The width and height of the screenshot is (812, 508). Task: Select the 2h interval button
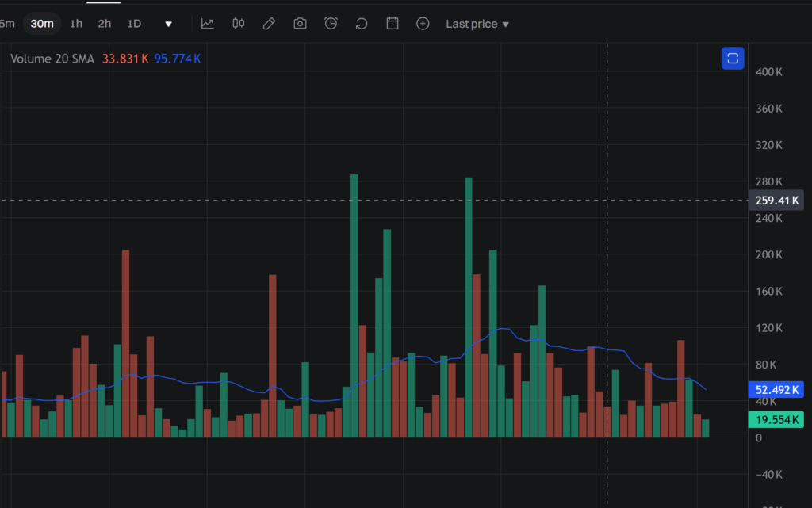[x=104, y=24]
